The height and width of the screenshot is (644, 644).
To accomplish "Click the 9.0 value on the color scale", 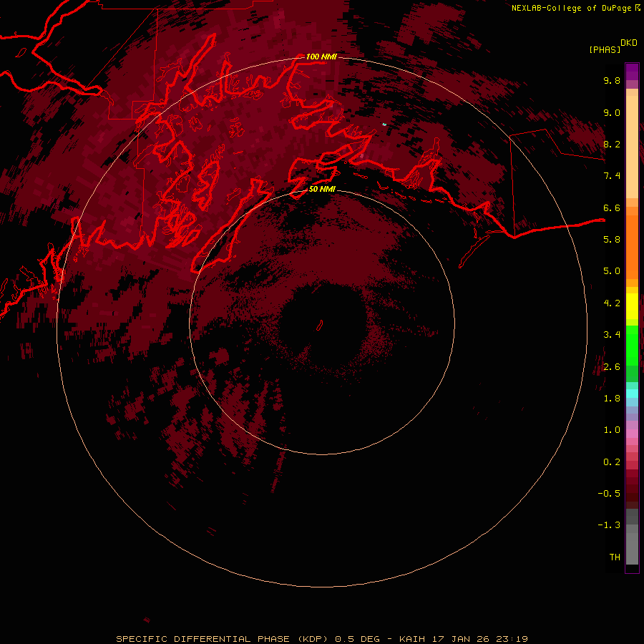I will click(x=612, y=112).
